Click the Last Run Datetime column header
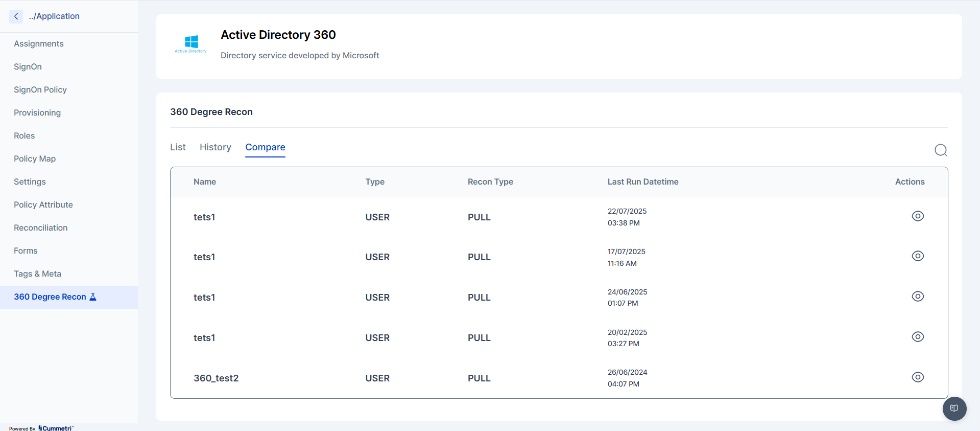Viewport: 980px width, 431px height. pyautogui.click(x=643, y=182)
